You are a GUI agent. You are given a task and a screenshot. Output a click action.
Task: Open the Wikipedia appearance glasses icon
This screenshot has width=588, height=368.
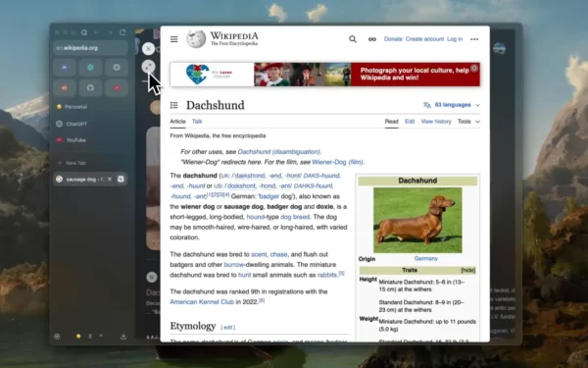[x=372, y=39]
